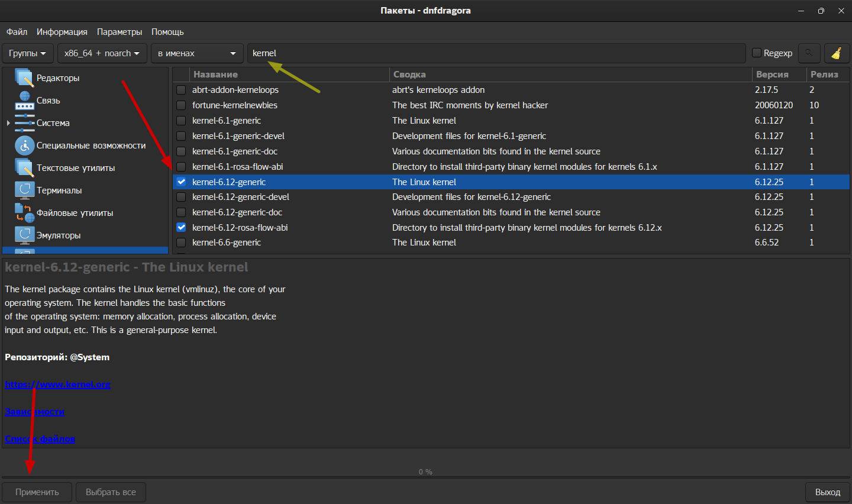The image size is (852, 504).
Task: Select the Связь group icon
Action: 24,101
